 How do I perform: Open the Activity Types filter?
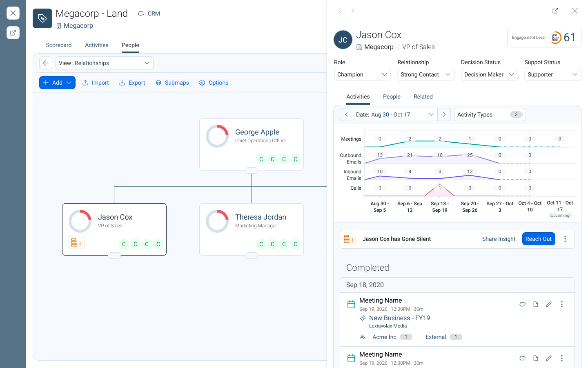[490, 114]
